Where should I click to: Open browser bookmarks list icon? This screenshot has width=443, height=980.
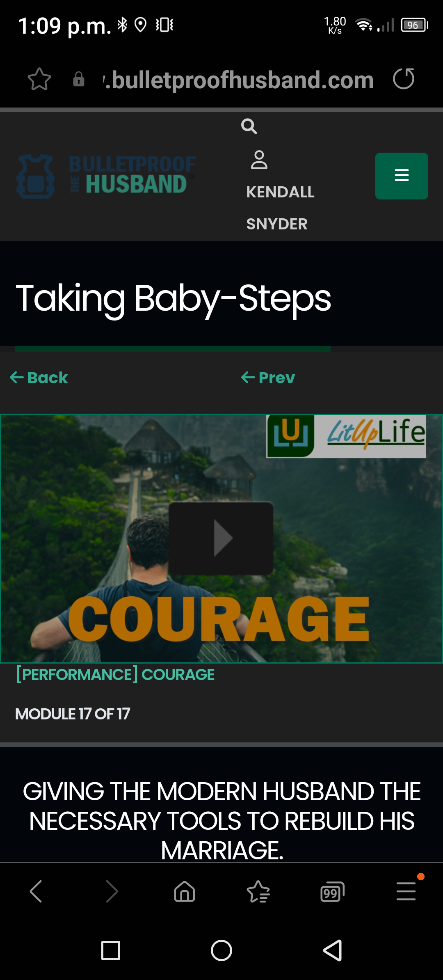point(258,891)
